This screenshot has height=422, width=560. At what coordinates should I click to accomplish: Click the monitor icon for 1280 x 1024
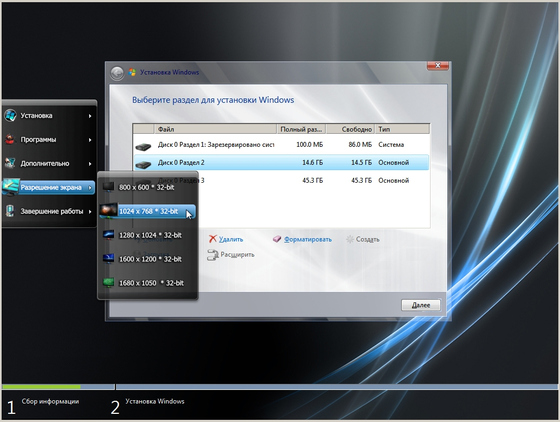point(109,235)
